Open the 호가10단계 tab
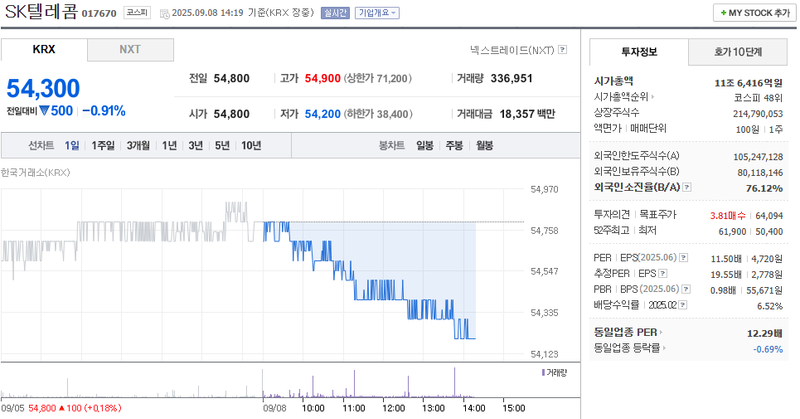 pyautogui.click(x=738, y=52)
